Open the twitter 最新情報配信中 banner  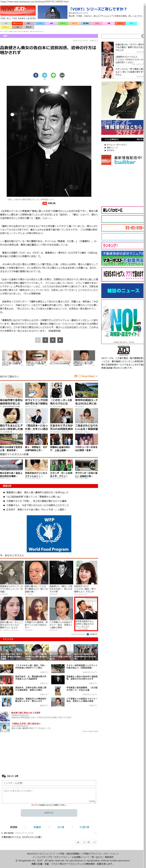tap(122, 160)
